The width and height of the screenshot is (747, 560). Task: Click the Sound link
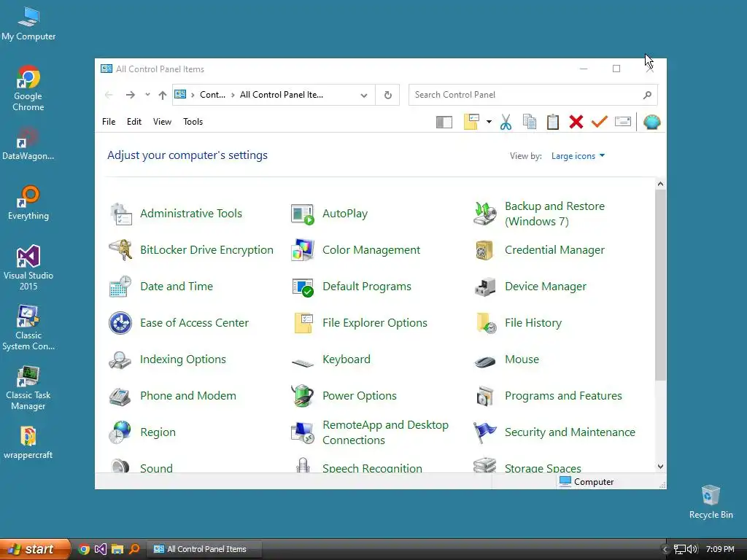coord(156,468)
